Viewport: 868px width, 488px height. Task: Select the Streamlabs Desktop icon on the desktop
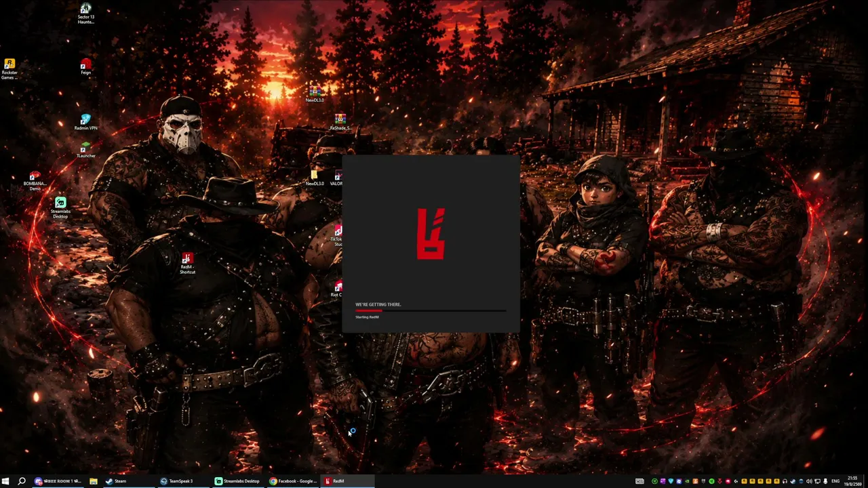60,207
